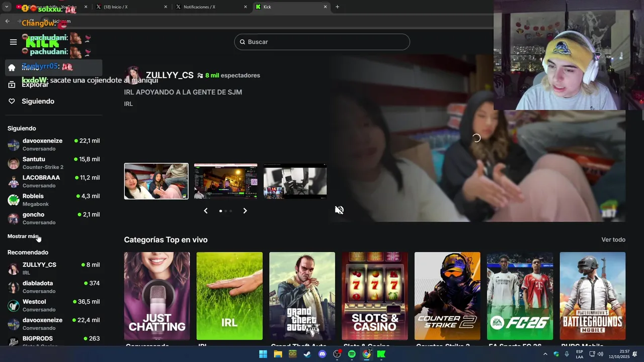Open File Explorer from taskbar
The image size is (644, 362).
278,354
